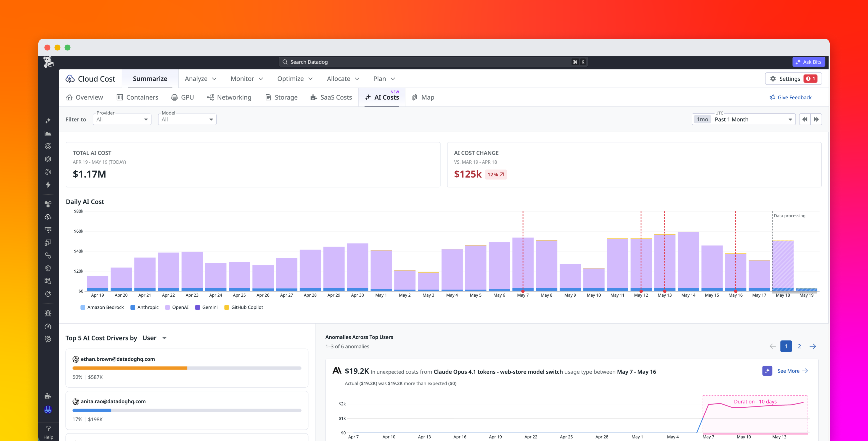
Task: Switch to the Map tab
Action: tap(423, 97)
